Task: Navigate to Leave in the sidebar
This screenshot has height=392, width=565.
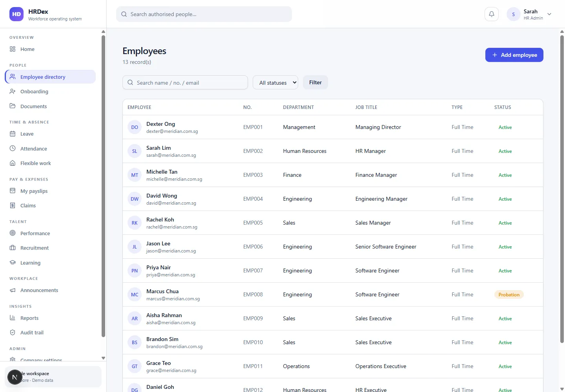Action: point(50,134)
